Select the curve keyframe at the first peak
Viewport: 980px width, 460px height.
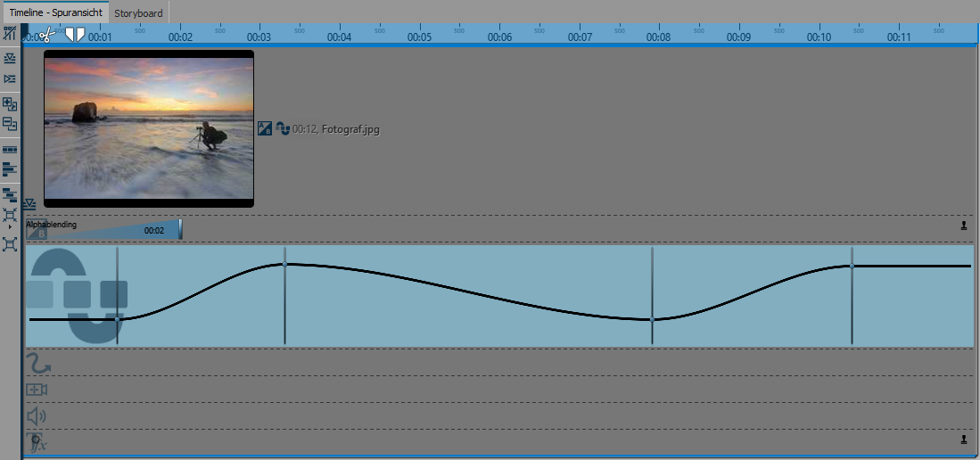point(285,265)
